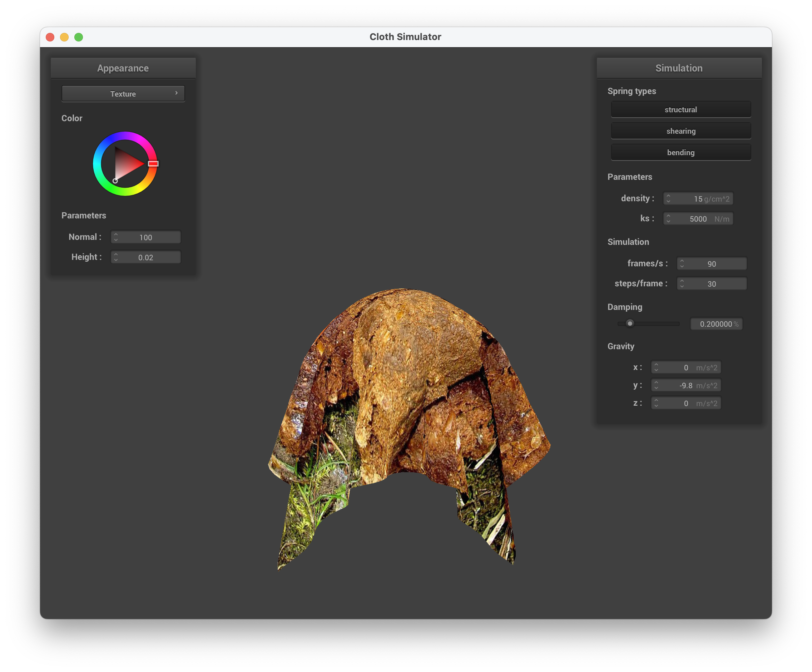Toggle structural spring type
The width and height of the screenshot is (812, 672).
pyautogui.click(x=680, y=109)
